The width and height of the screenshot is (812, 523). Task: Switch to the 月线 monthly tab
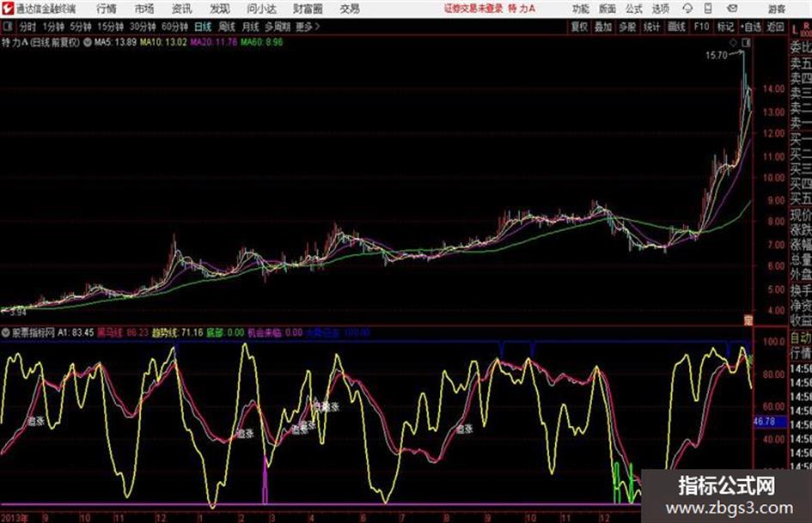coord(251,27)
